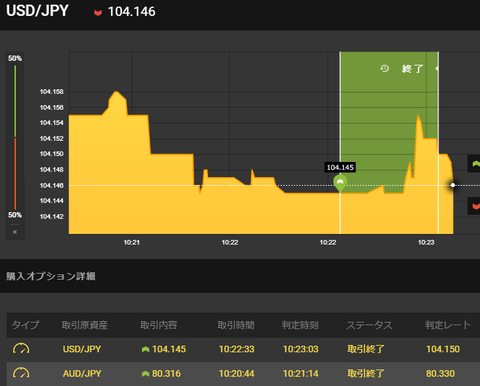Click the 取引原資産 column header
Viewport: 480px width, 386px height.
point(84,325)
